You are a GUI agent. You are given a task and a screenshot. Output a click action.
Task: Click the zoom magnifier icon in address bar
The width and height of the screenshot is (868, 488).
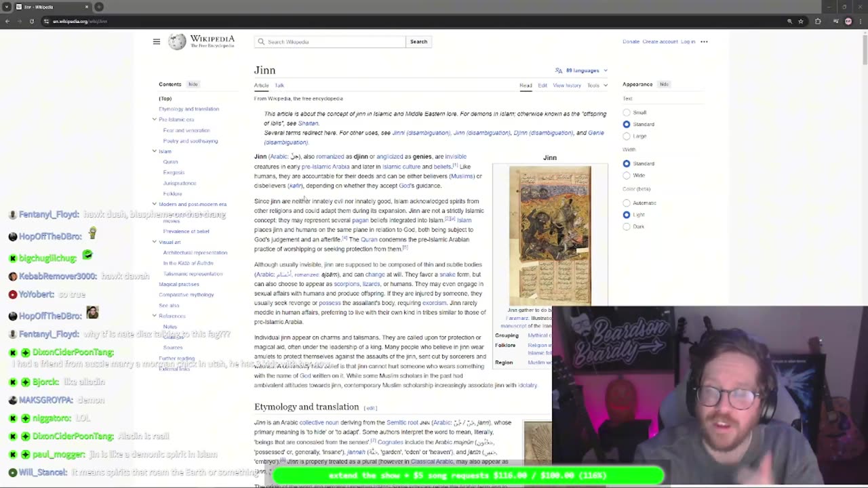coord(789,21)
